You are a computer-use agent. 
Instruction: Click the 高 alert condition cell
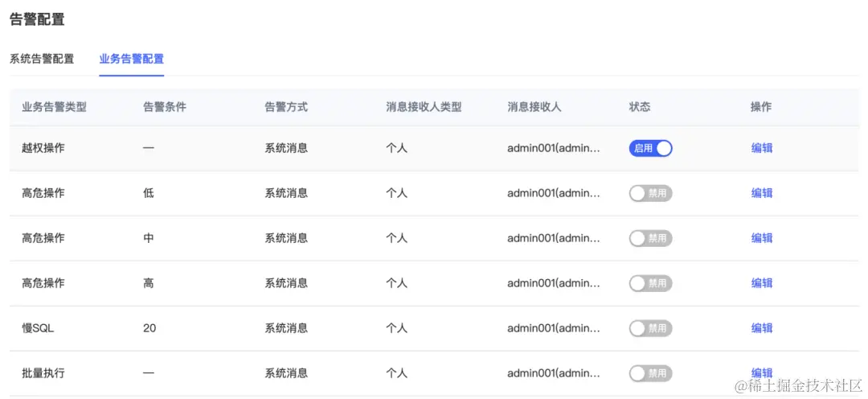coord(149,283)
